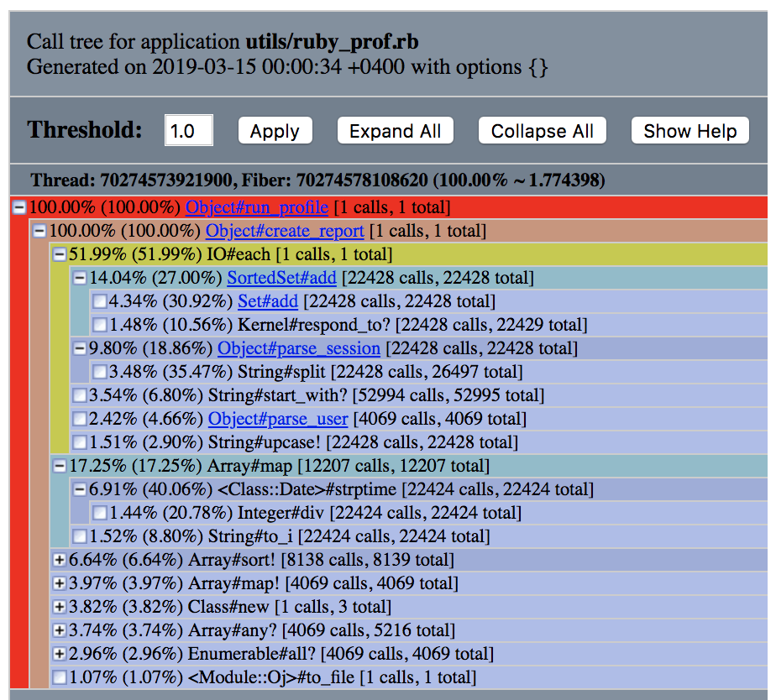Collapse the SortedSet#add node
The height and width of the screenshot is (700, 776).
pyautogui.click(x=80, y=279)
